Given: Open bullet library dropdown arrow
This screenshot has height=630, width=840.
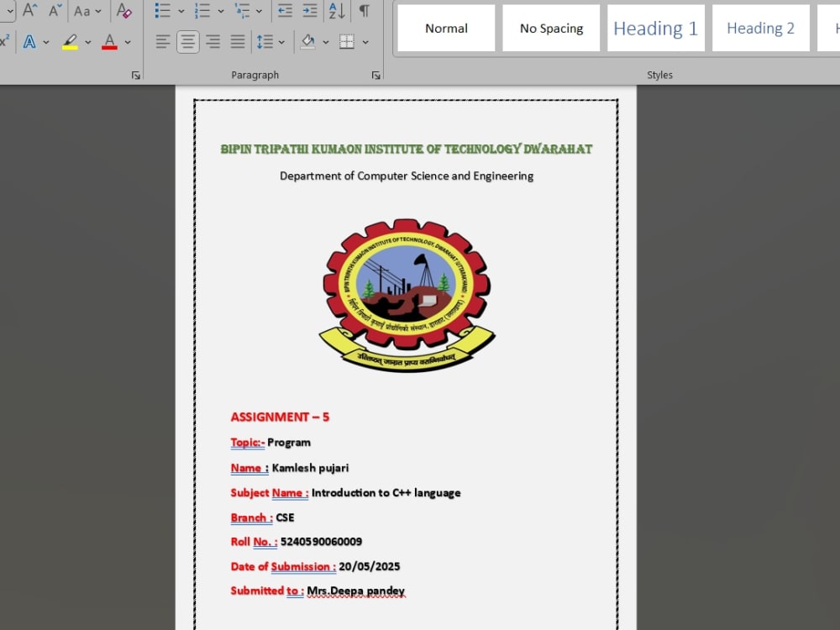Looking at the screenshot, I should [x=181, y=11].
